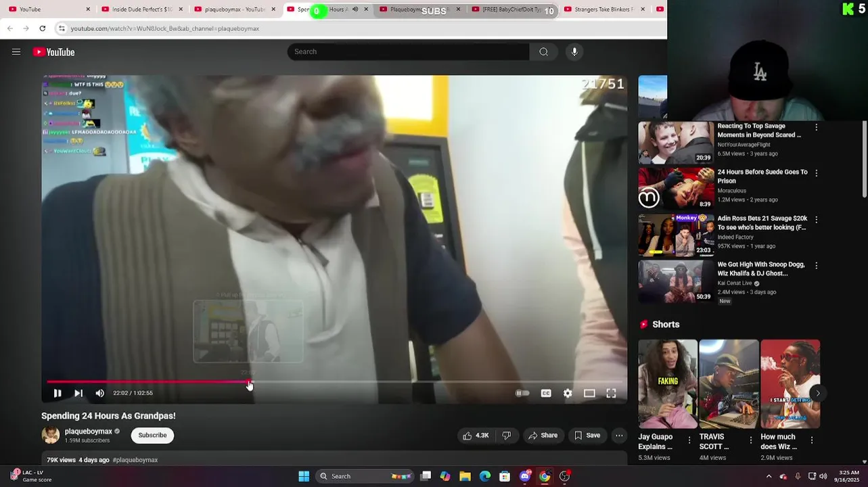Viewport: 868px width, 487px height.
Task: Mute the playing tab via speaker icon
Action: pos(355,9)
